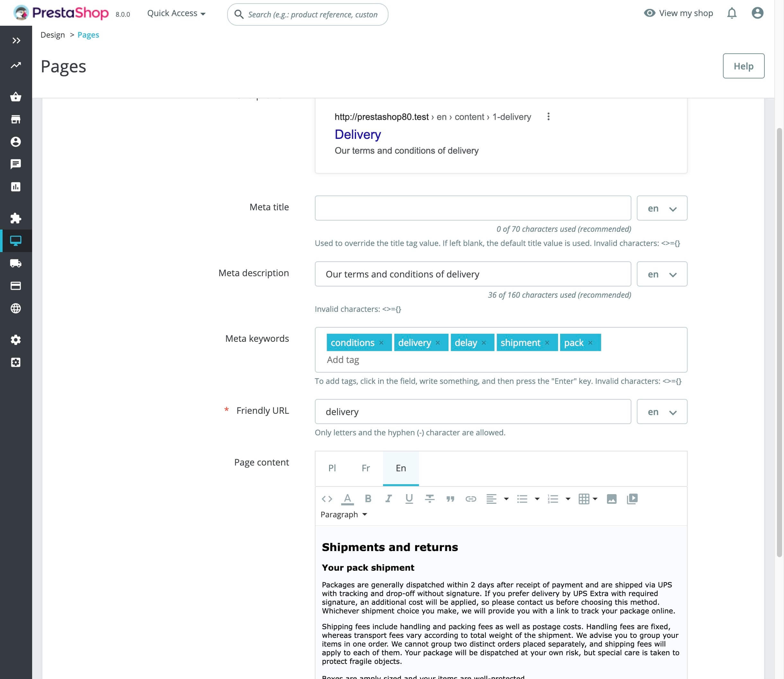Image resolution: width=784 pixels, height=679 pixels.
Task: Switch page content to the Pl tab
Action: pos(332,468)
